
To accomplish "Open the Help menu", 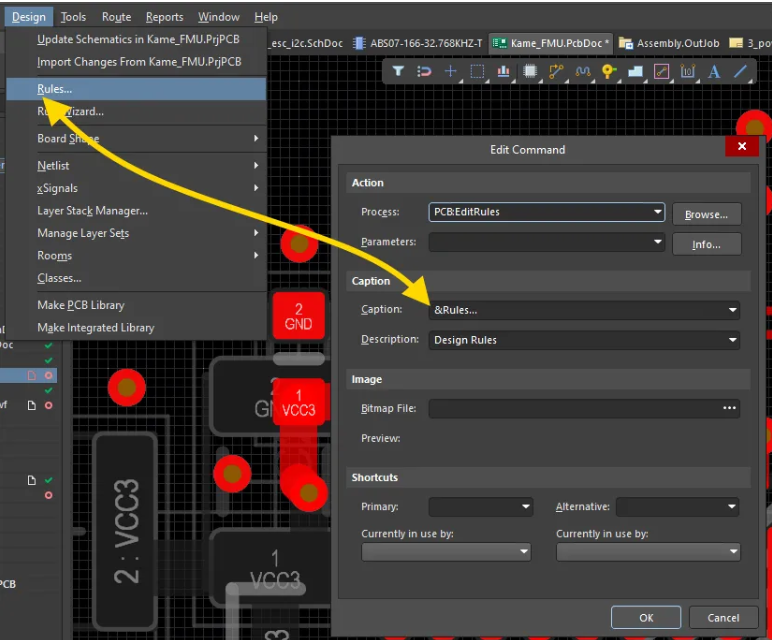I will (266, 17).
